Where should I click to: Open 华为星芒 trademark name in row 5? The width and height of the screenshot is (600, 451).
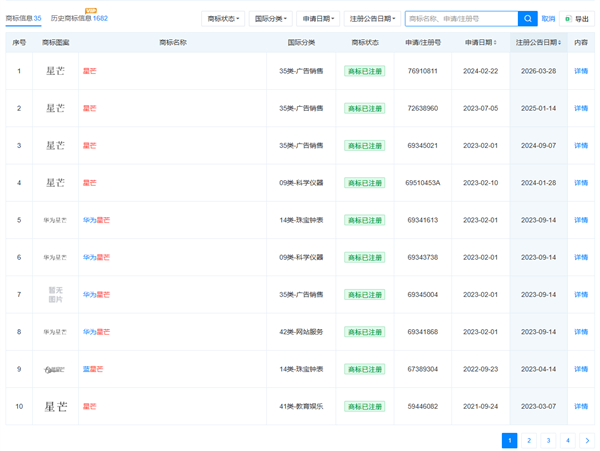tap(96, 220)
